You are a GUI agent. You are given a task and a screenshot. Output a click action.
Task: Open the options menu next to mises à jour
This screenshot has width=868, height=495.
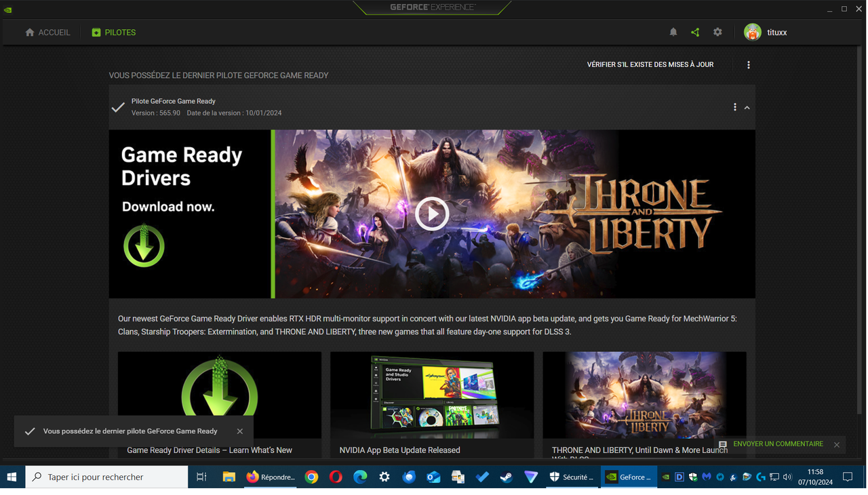pos(749,64)
